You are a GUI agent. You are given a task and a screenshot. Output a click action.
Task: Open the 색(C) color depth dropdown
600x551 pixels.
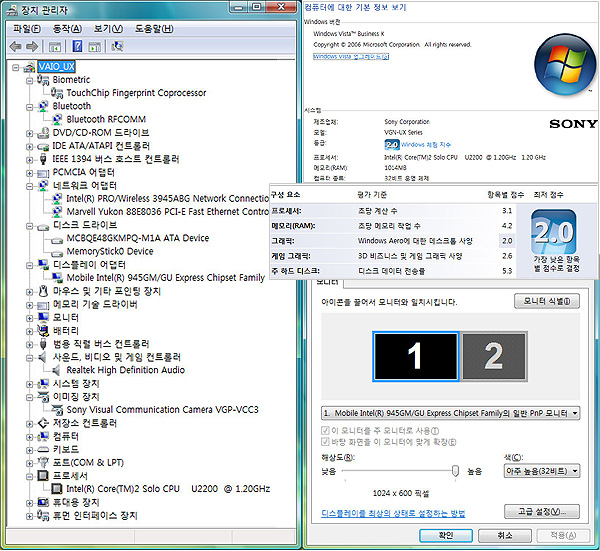point(541,471)
